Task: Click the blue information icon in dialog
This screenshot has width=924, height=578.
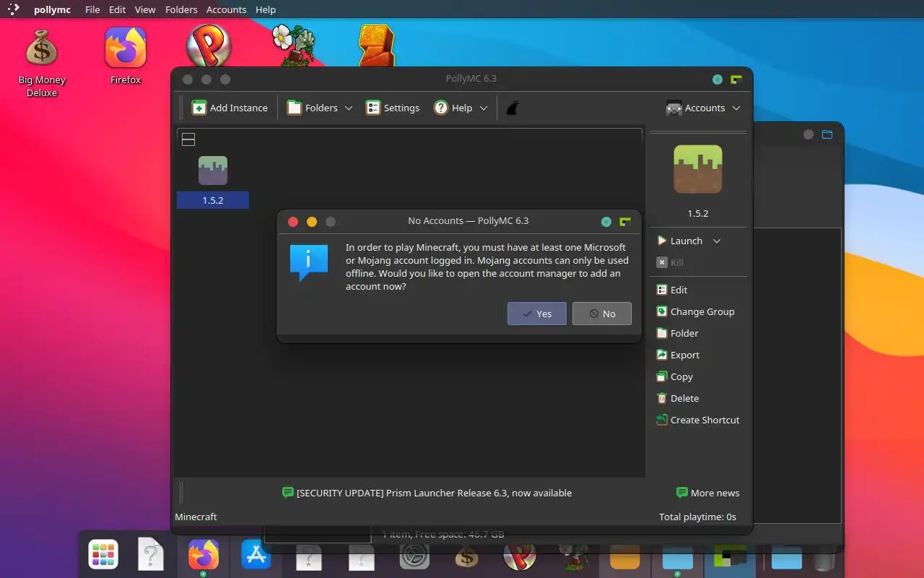Action: coord(309,263)
